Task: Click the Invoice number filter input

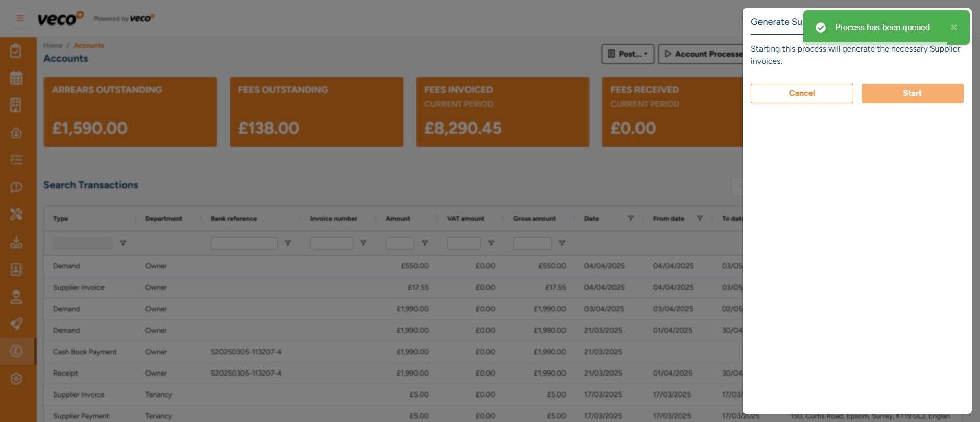Action: pos(331,243)
